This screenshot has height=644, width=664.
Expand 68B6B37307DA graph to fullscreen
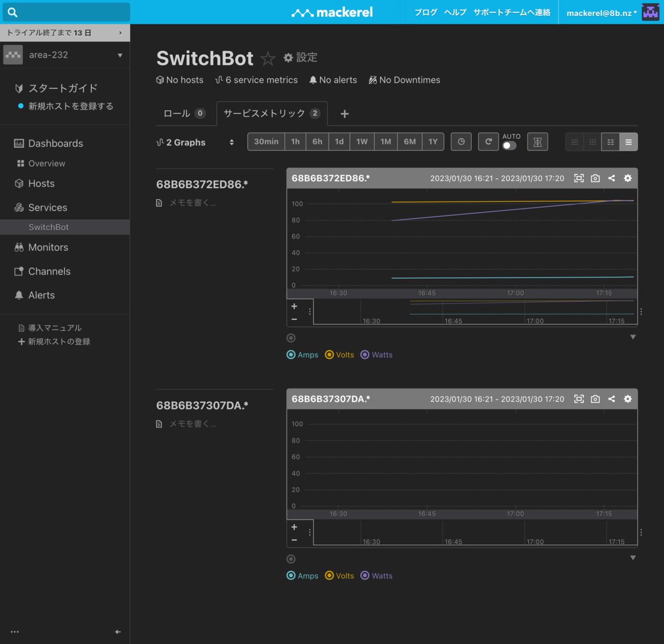point(579,399)
